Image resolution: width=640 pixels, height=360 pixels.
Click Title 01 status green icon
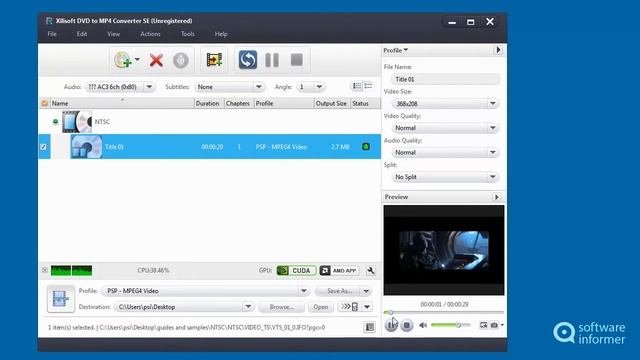[x=366, y=147]
